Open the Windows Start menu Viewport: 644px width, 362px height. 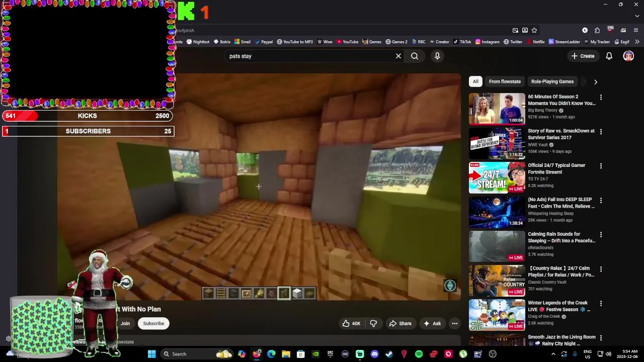coord(151,354)
